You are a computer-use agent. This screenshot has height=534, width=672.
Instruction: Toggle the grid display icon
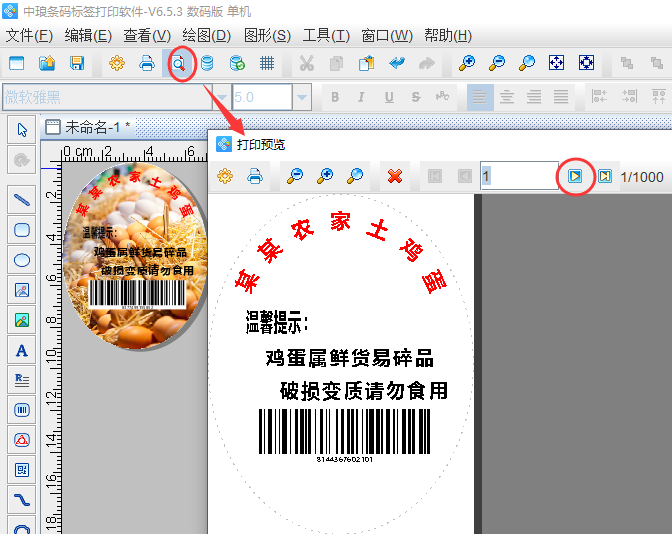[x=267, y=63]
